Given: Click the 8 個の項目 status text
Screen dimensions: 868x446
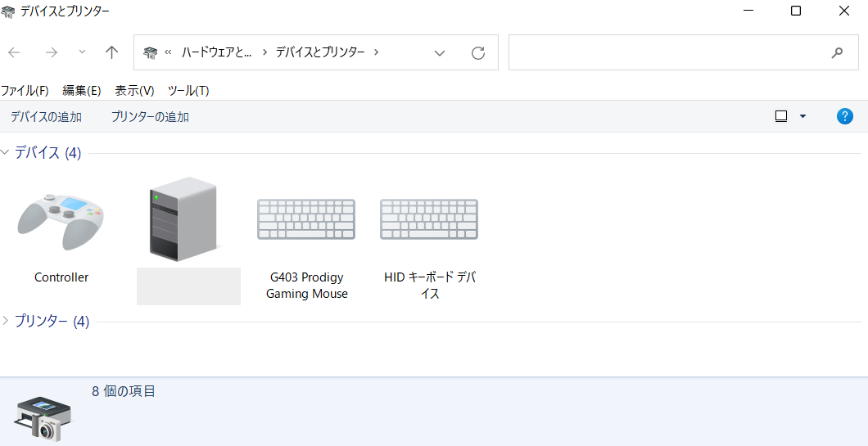Looking at the screenshot, I should tap(124, 391).
